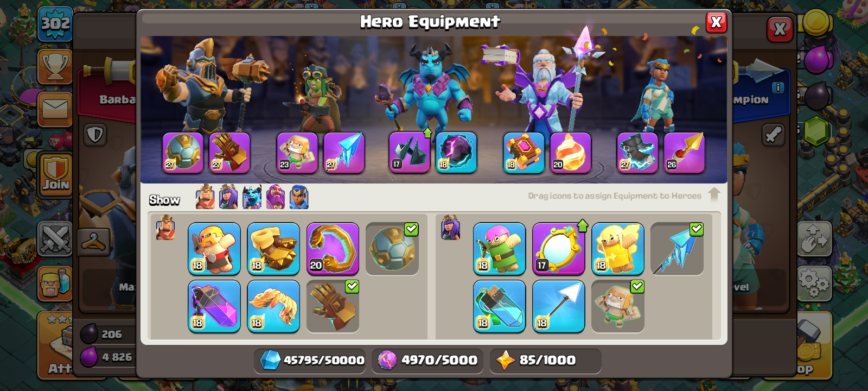Select the Rage Vial equipment icon
The width and height of the screenshot is (868, 391).
tap(214, 306)
